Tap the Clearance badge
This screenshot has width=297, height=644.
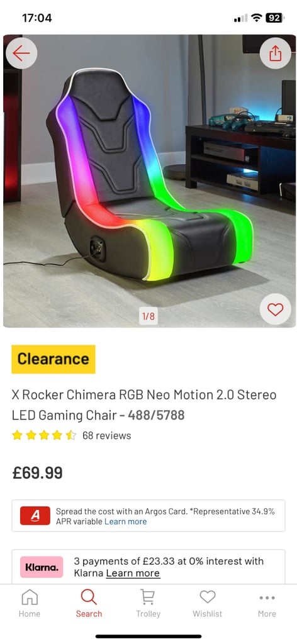point(53,359)
